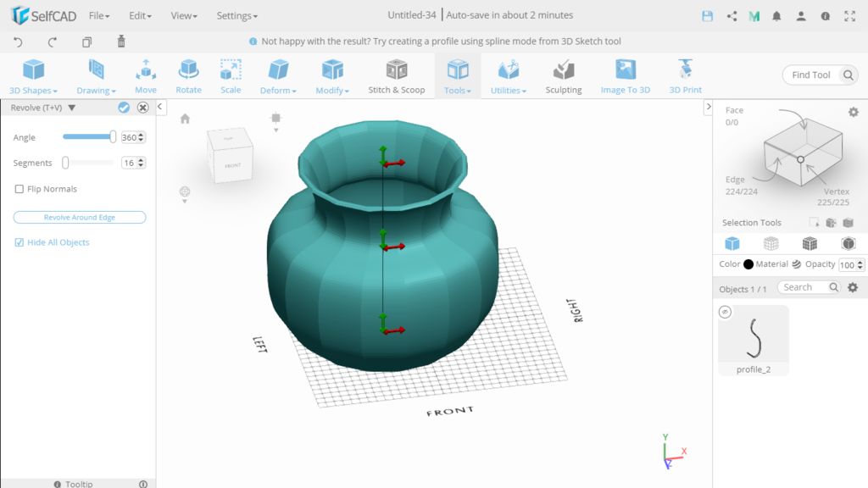Open the 3D Print tool
Image resolution: width=868 pixels, height=488 pixels.
pos(685,76)
